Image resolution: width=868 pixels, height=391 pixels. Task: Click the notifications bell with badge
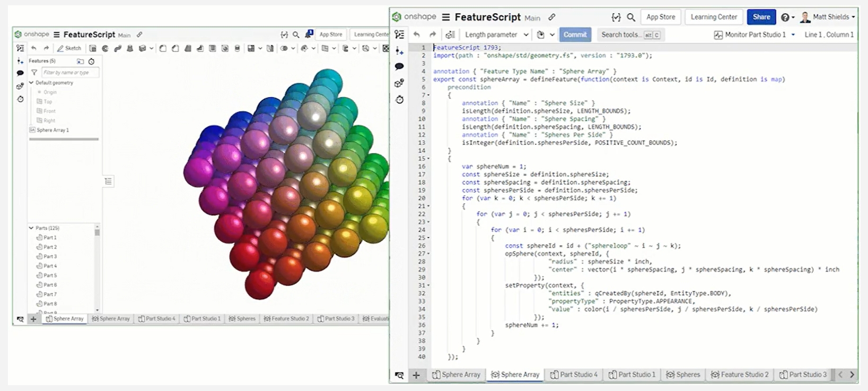pyautogui.click(x=309, y=34)
